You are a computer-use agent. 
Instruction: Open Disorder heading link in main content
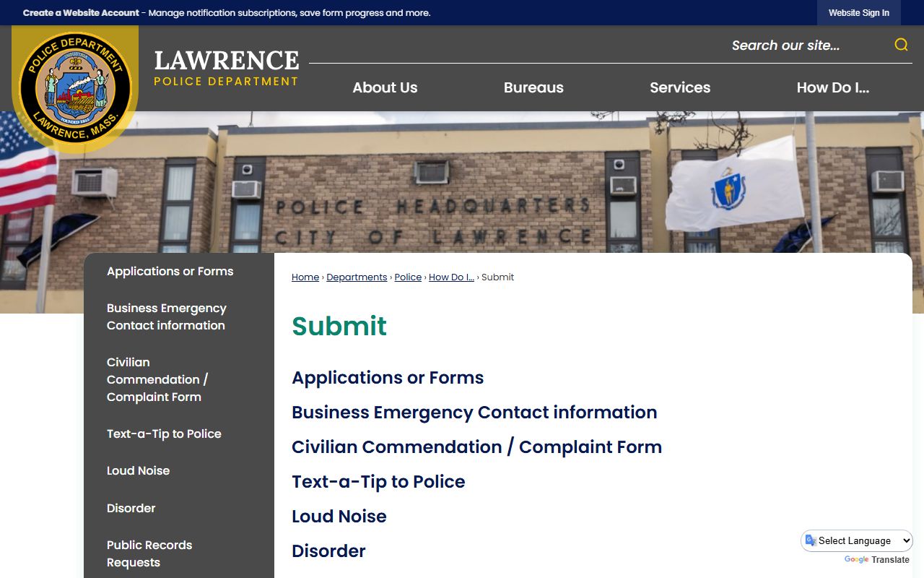(328, 551)
